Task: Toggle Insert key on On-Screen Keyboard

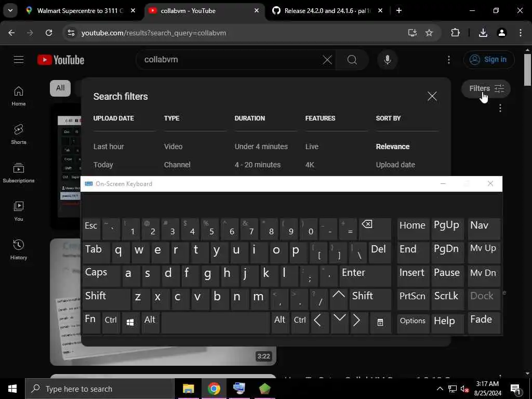Action: (x=413, y=275)
